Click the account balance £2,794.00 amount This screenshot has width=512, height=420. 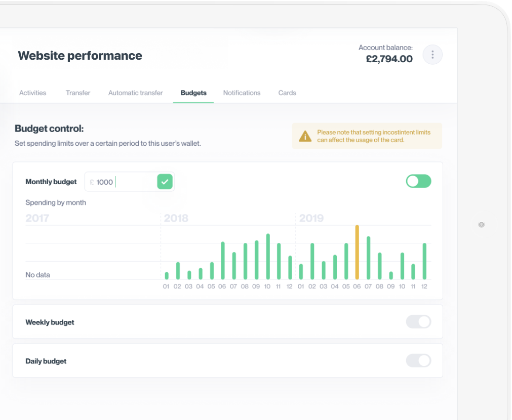(x=389, y=59)
